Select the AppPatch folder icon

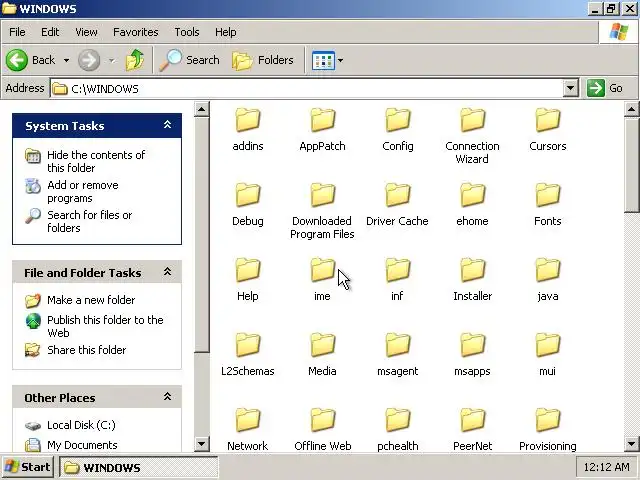tap(322, 120)
